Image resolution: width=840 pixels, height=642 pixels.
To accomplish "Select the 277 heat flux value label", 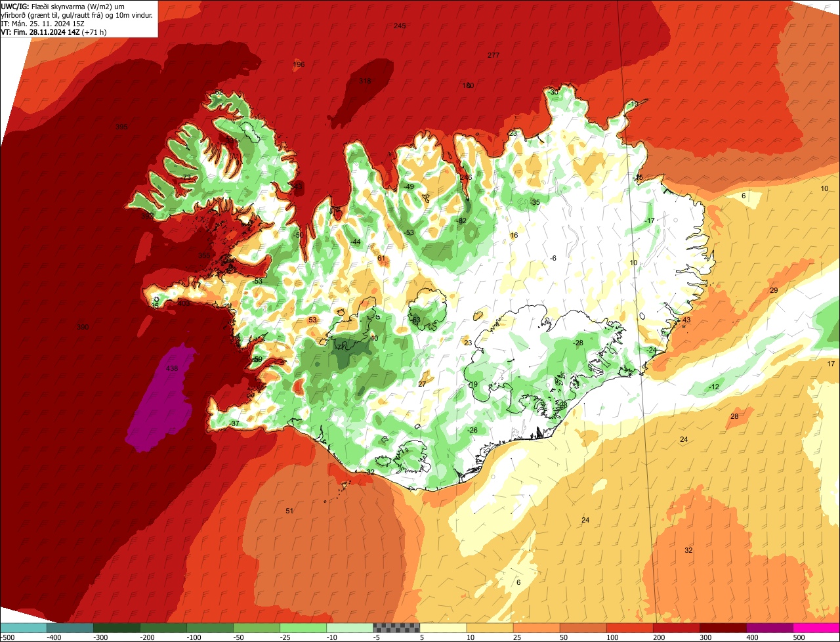I will [x=493, y=55].
